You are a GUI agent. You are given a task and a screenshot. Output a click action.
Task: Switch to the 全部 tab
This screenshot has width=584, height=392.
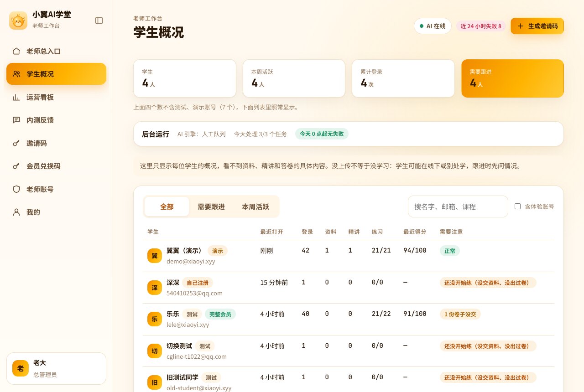click(x=167, y=206)
